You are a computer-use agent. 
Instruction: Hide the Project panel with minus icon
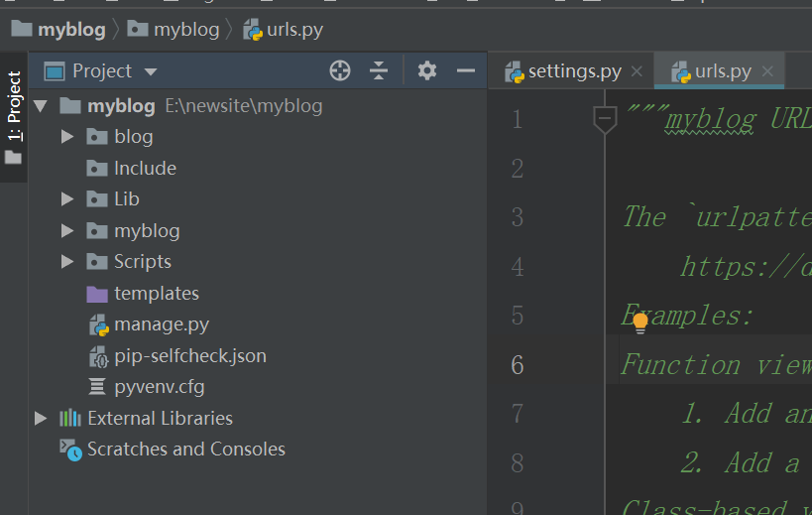point(466,70)
